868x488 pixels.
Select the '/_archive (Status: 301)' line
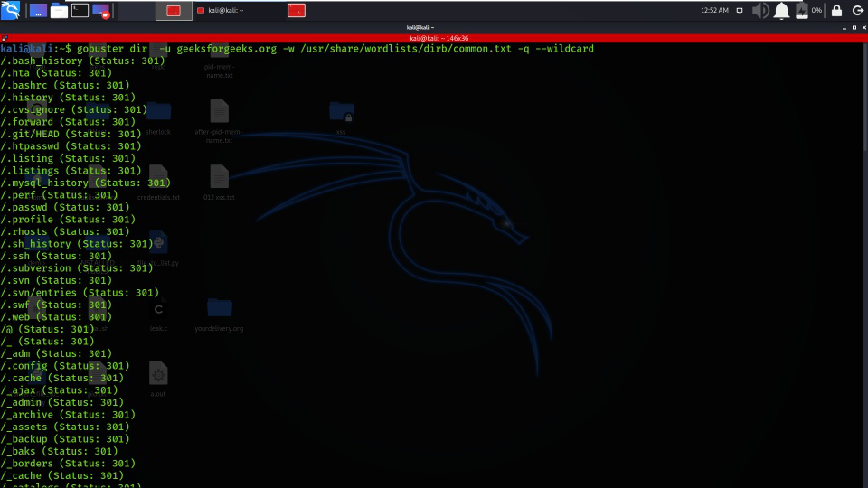[68, 414]
